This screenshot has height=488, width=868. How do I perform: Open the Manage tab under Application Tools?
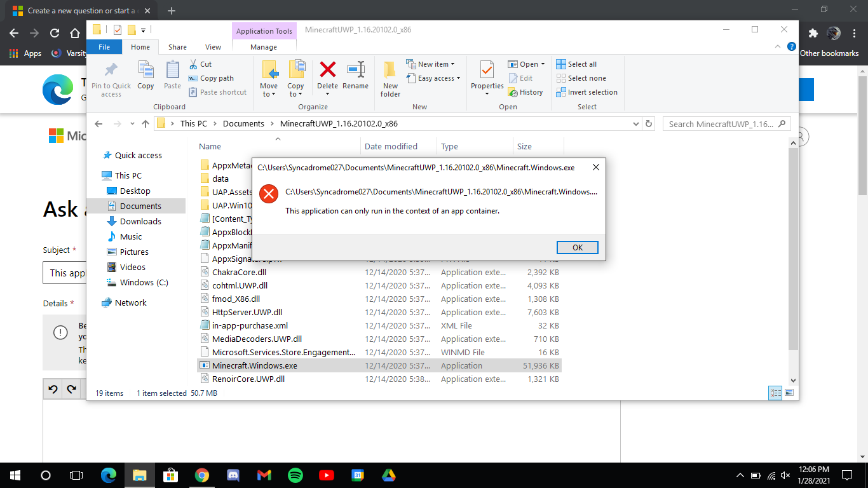[x=264, y=46]
